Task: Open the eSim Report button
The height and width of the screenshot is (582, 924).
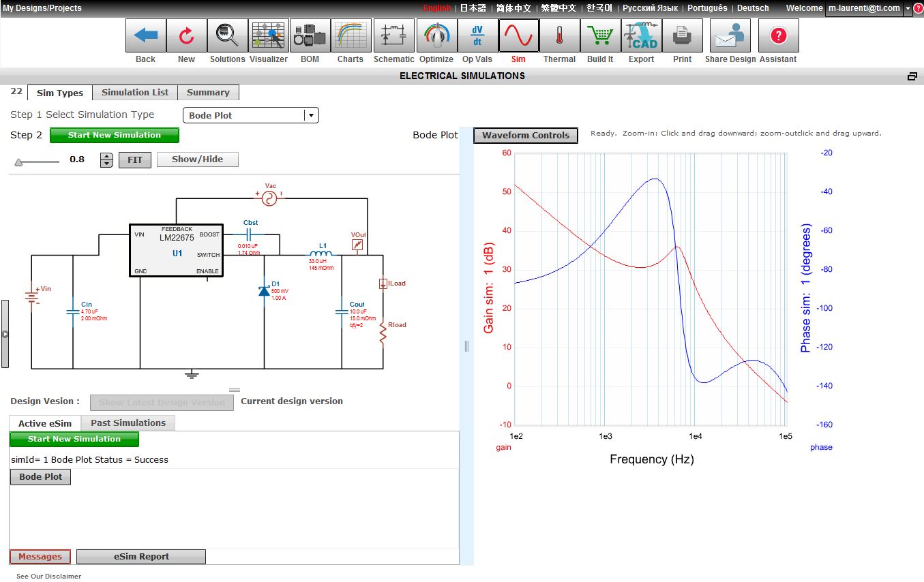Action: 141,557
